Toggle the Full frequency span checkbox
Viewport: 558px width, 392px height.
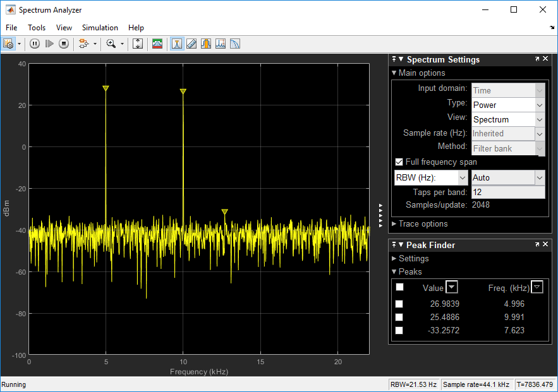pyautogui.click(x=399, y=162)
